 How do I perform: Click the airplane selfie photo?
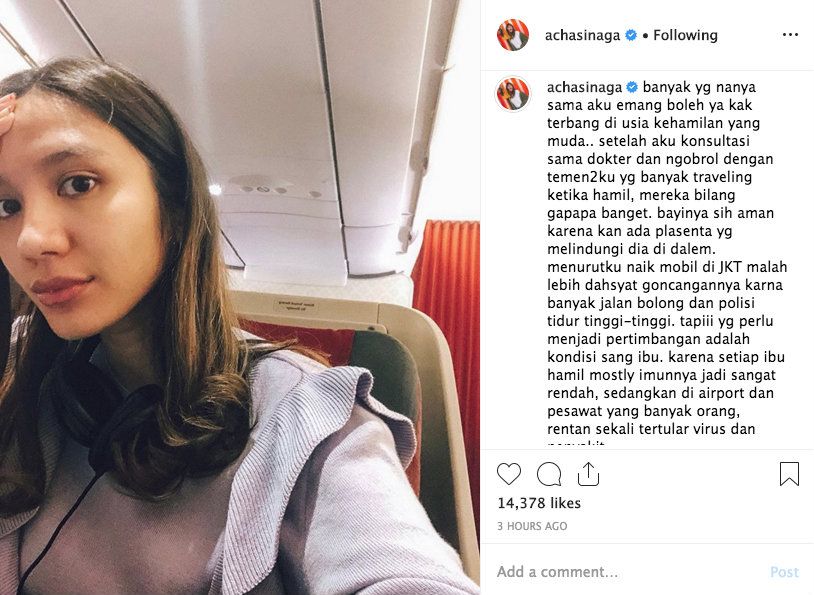(240, 298)
